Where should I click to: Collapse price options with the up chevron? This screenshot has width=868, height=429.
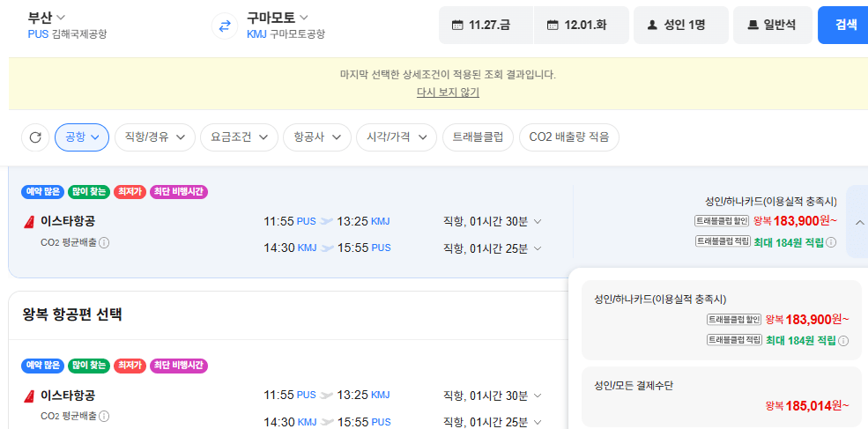859,222
